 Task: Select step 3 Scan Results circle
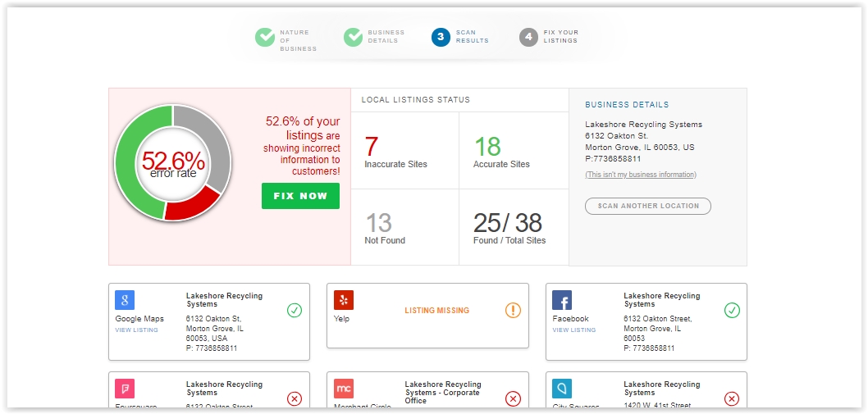(x=441, y=37)
